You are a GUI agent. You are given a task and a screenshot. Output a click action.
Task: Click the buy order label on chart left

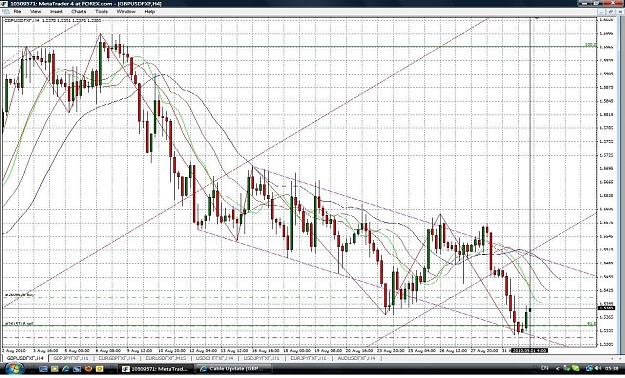point(20,295)
